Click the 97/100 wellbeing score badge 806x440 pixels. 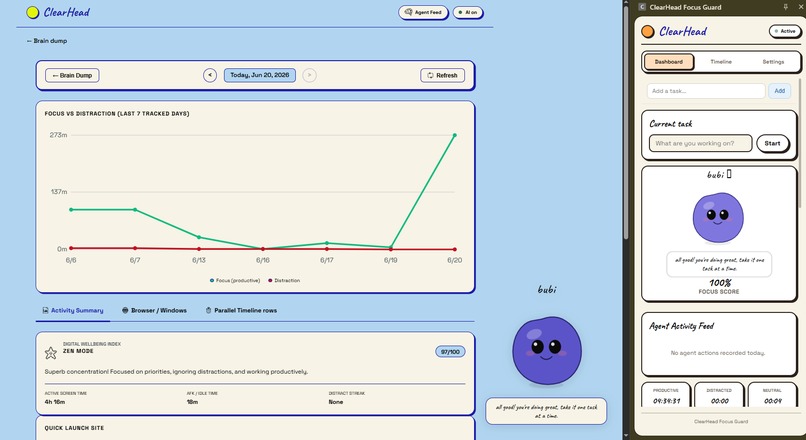(x=450, y=352)
